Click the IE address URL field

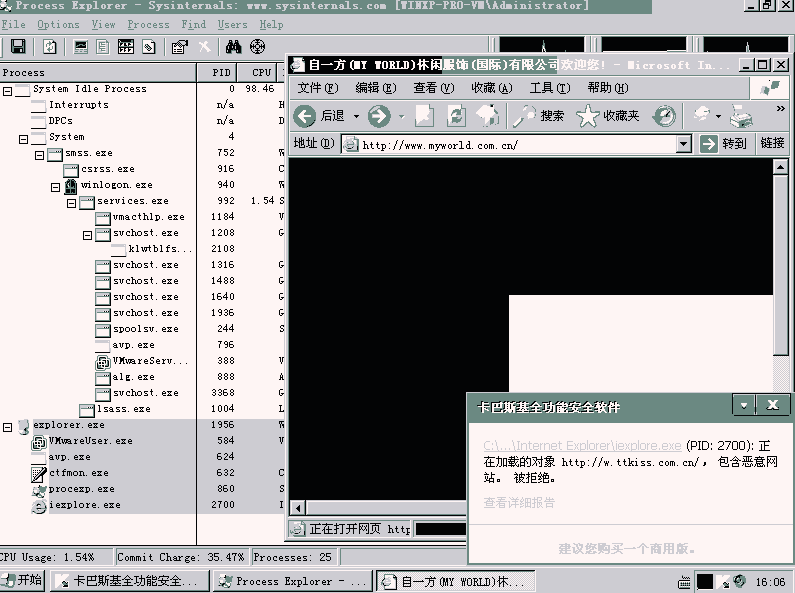tap(510, 145)
